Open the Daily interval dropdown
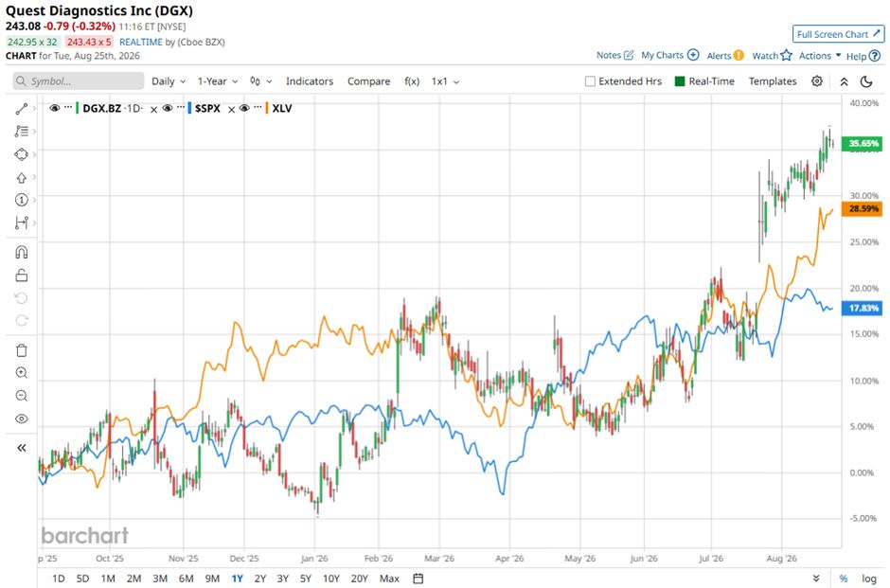The image size is (890, 588). (x=169, y=81)
